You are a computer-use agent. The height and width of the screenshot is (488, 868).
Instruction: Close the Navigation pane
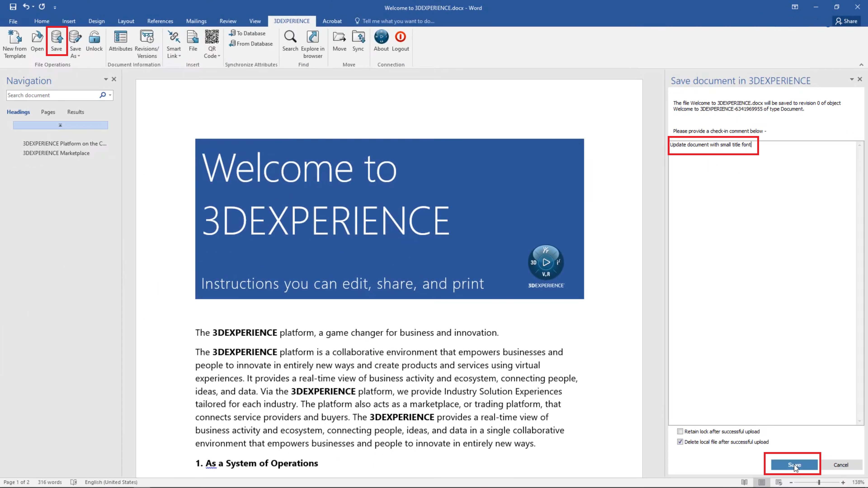pos(114,79)
